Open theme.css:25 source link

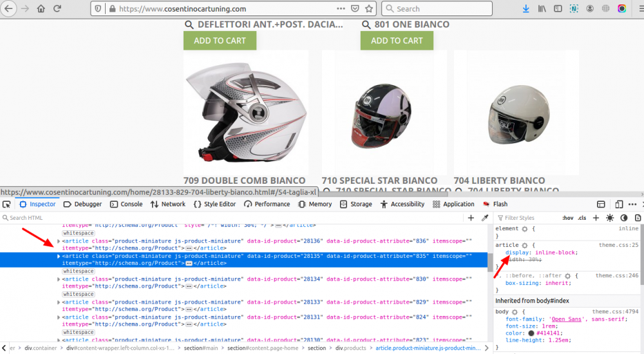click(x=618, y=245)
